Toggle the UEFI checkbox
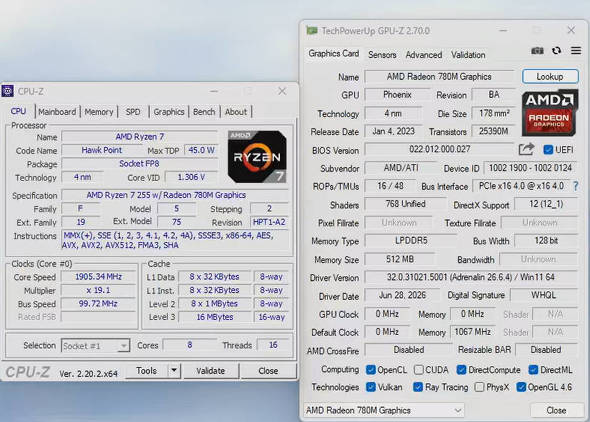590x422 pixels. 548,150
